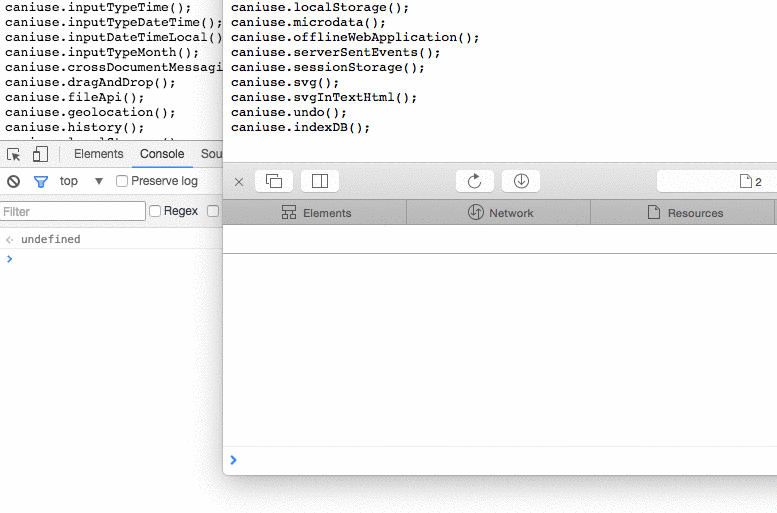Viewport: 777px width, 513px height.
Task: Click the caniuse.undo(); code line
Action: (x=289, y=113)
